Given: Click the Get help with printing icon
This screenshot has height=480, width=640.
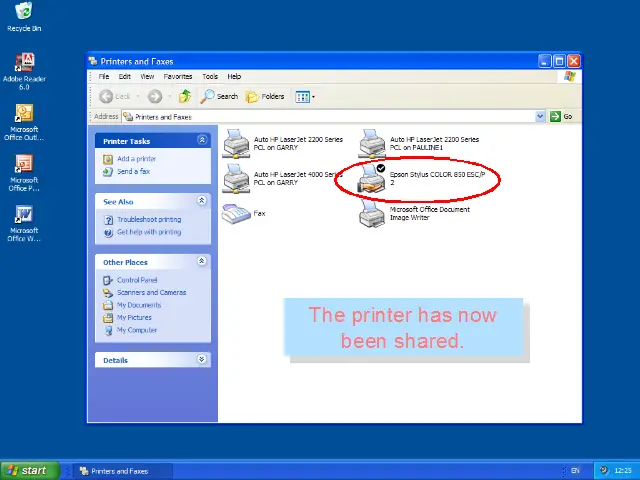Looking at the screenshot, I should pos(108,233).
